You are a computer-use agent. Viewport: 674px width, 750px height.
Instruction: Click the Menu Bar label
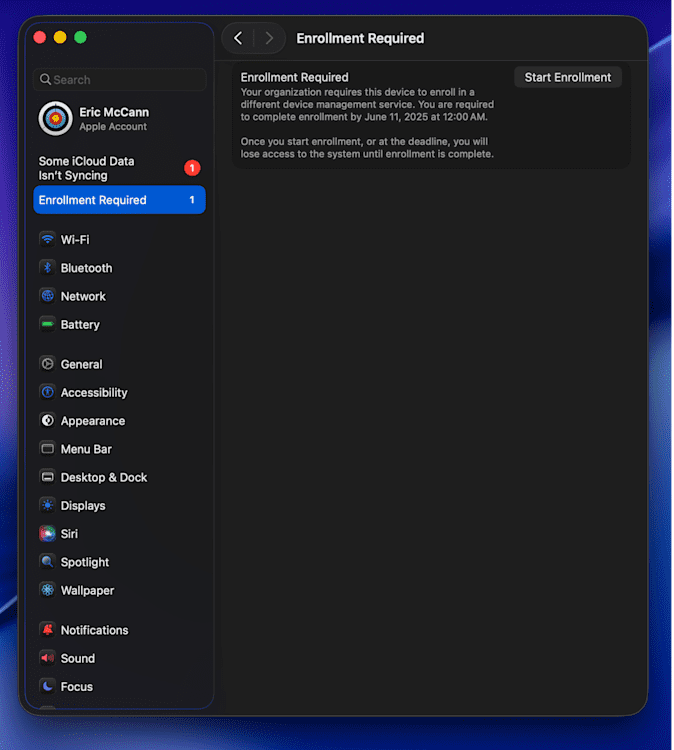pos(86,449)
